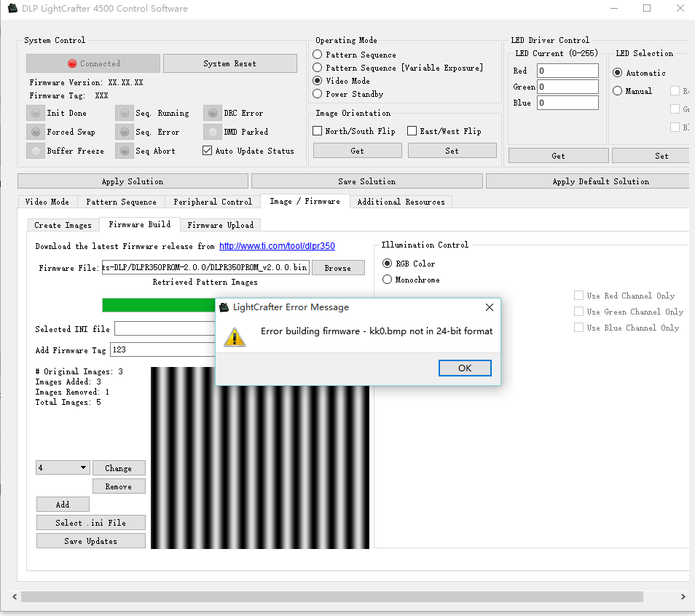
Task: Click the Green LED current field
Action: click(x=568, y=87)
